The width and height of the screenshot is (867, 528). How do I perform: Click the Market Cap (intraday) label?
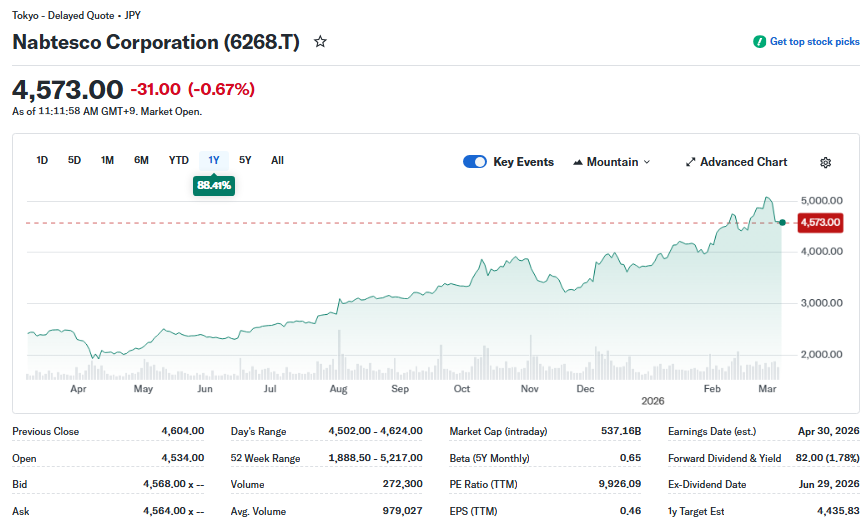[x=498, y=431]
